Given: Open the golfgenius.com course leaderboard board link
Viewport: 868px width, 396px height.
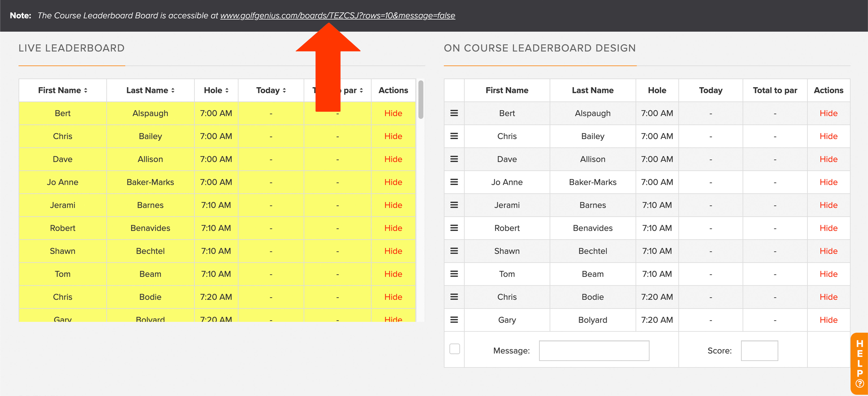Looking at the screenshot, I should pyautogui.click(x=338, y=15).
